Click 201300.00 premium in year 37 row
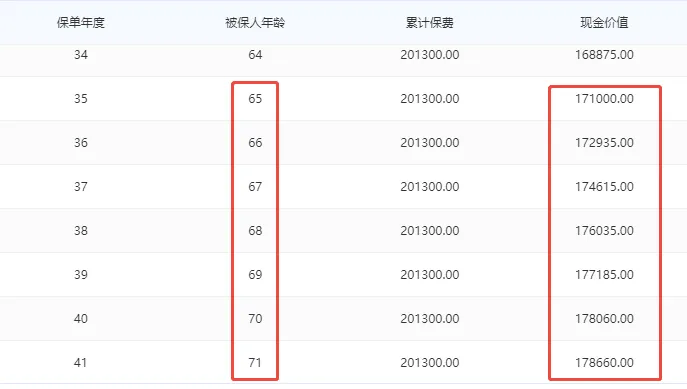This screenshot has width=687, height=389. pyautogui.click(x=429, y=187)
